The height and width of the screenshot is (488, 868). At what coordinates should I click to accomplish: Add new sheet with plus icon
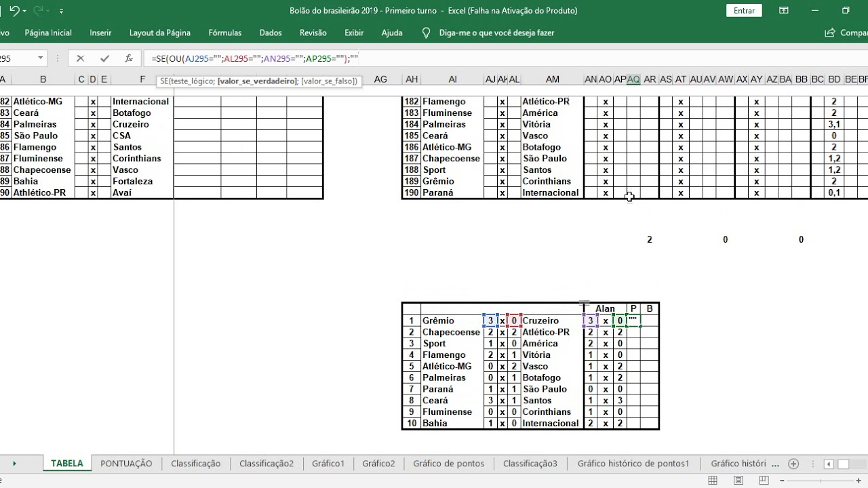point(793,464)
